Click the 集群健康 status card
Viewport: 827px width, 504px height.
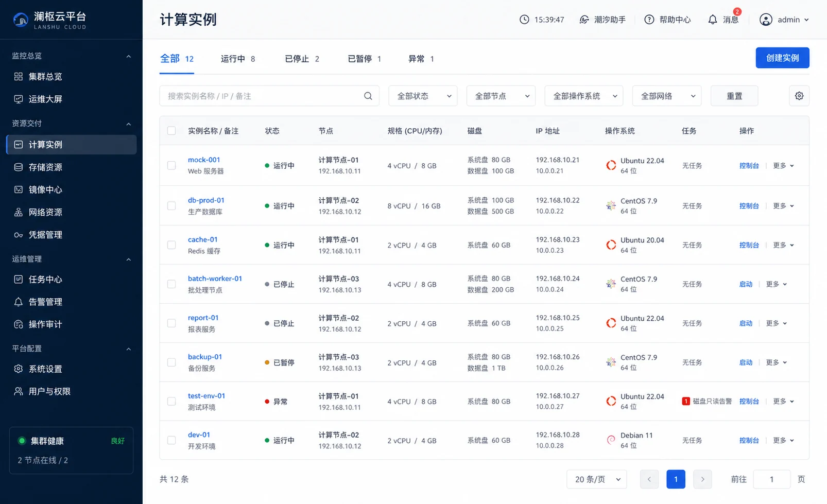pyautogui.click(x=71, y=450)
